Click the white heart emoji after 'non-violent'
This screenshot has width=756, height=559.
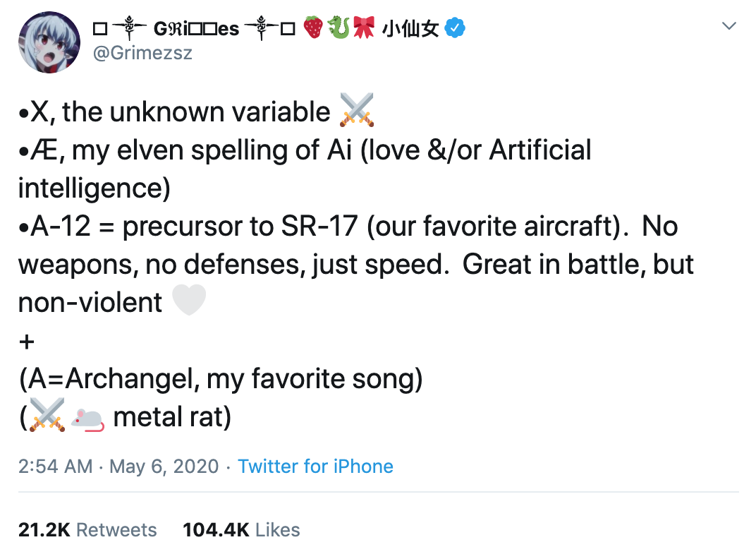[188, 301]
